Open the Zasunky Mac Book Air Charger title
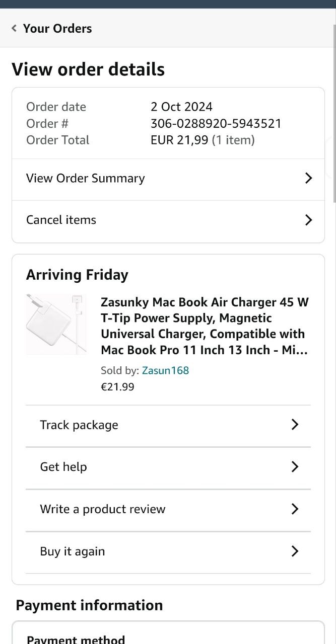 (205, 326)
